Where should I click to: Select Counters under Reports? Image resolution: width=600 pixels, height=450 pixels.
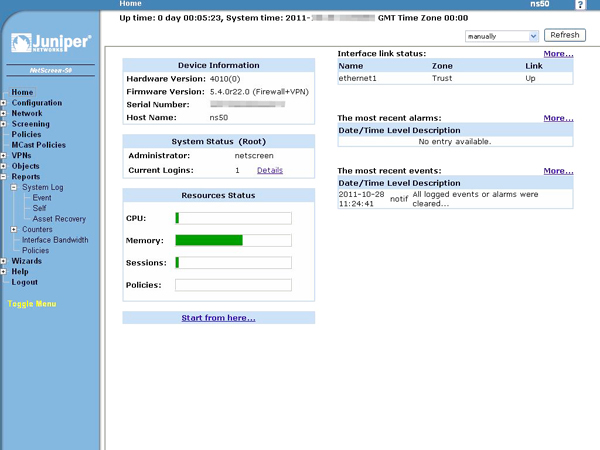point(37,229)
